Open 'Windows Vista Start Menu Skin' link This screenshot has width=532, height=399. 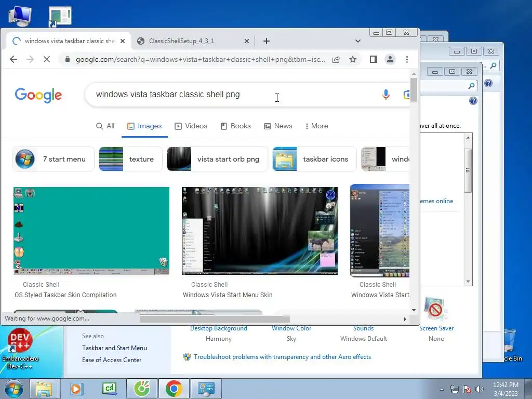(228, 295)
